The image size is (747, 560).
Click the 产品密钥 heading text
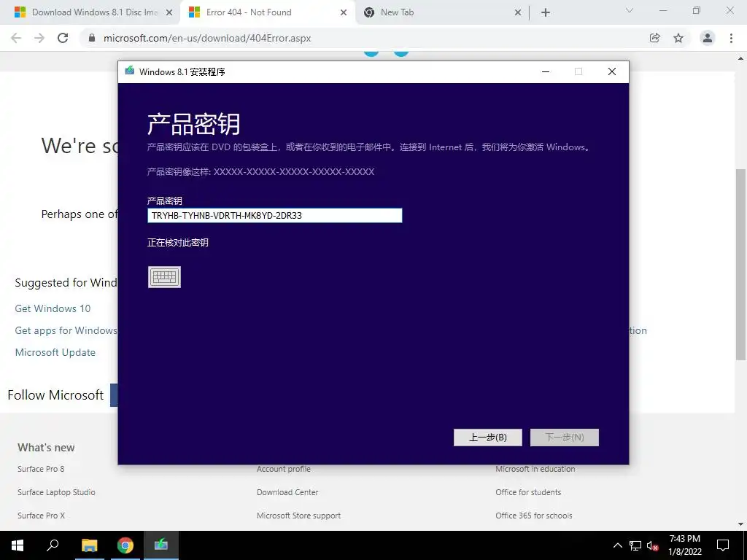click(193, 124)
